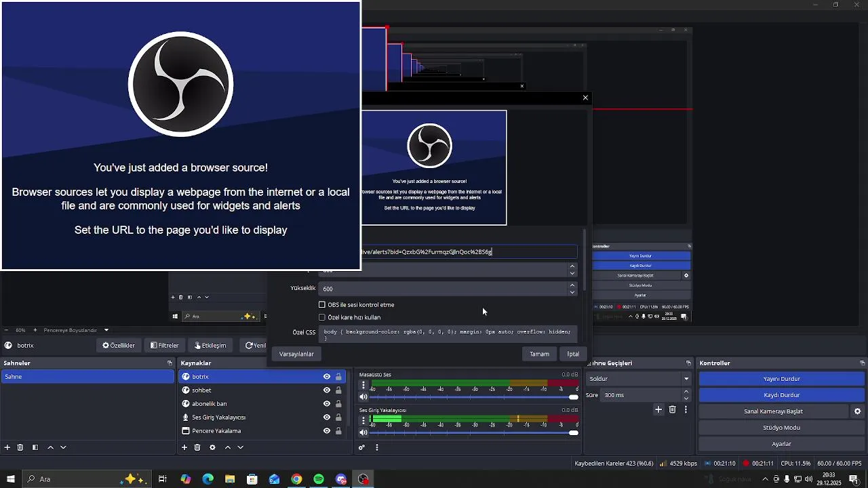Select the Sahne scene

tap(87, 377)
